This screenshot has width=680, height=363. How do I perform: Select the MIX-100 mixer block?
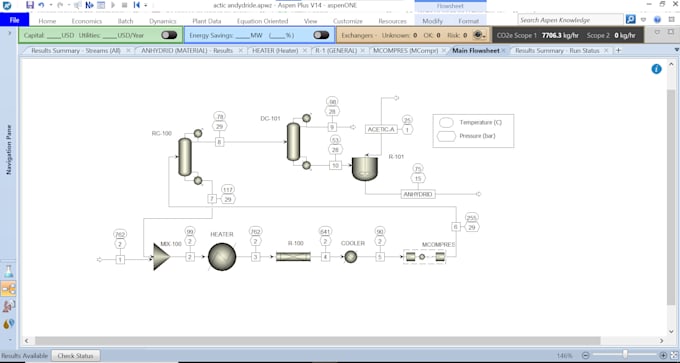pyautogui.click(x=161, y=257)
